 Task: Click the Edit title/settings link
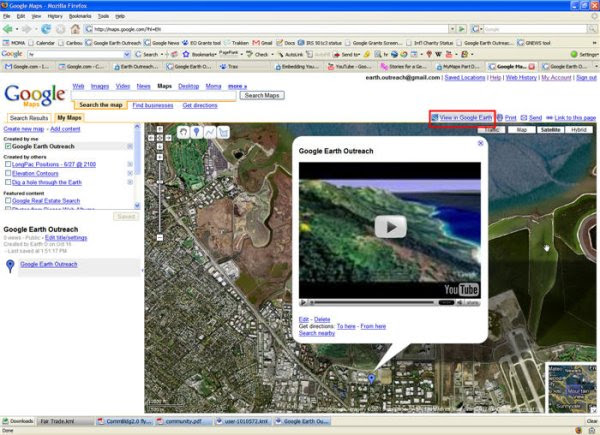point(66,238)
